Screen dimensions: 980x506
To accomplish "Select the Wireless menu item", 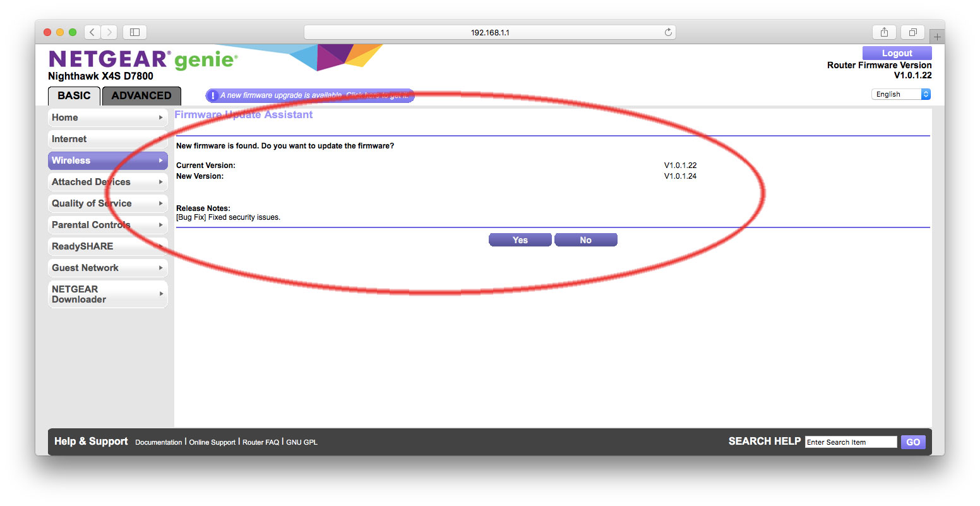I will coord(108,160).
